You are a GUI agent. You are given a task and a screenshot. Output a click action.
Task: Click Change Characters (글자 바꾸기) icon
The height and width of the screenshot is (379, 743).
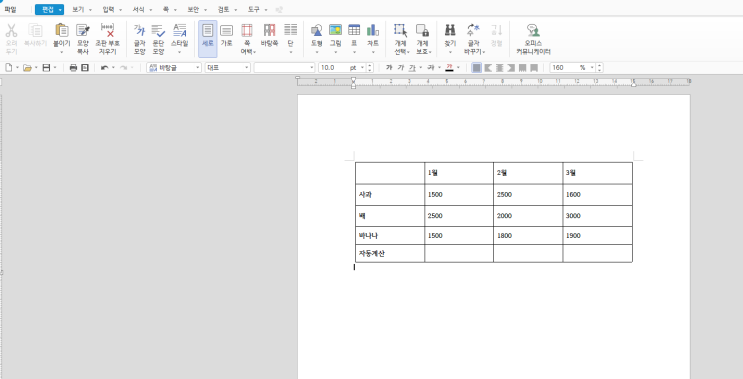(473, 30)
